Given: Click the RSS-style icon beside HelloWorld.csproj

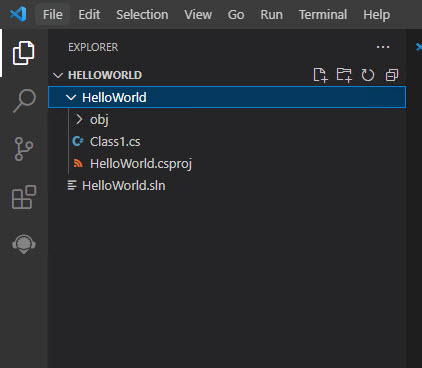Looking at the screenshot, I should [x=78, y=163].
